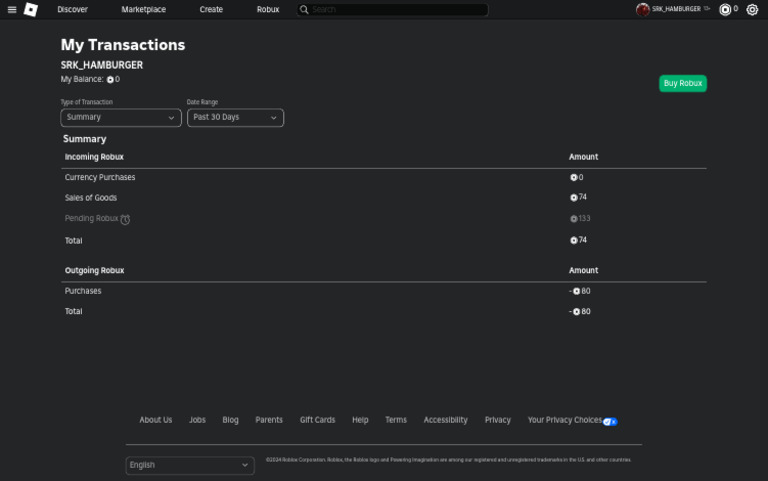This screenshot has height=481, width=768.
Task: Open the About Us footer link
Action: (156, 420)
